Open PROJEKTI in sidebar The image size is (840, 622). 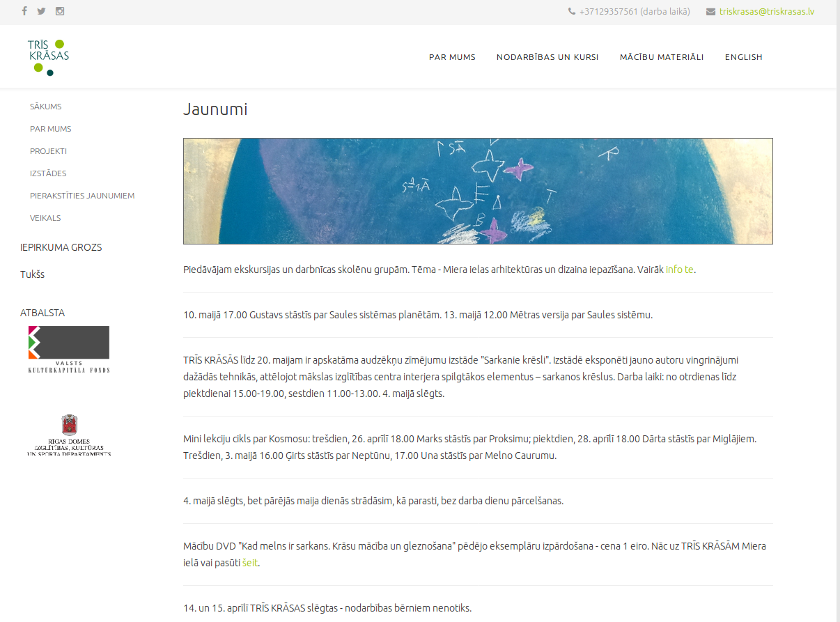pyautogui.click(x=49, y=151)
